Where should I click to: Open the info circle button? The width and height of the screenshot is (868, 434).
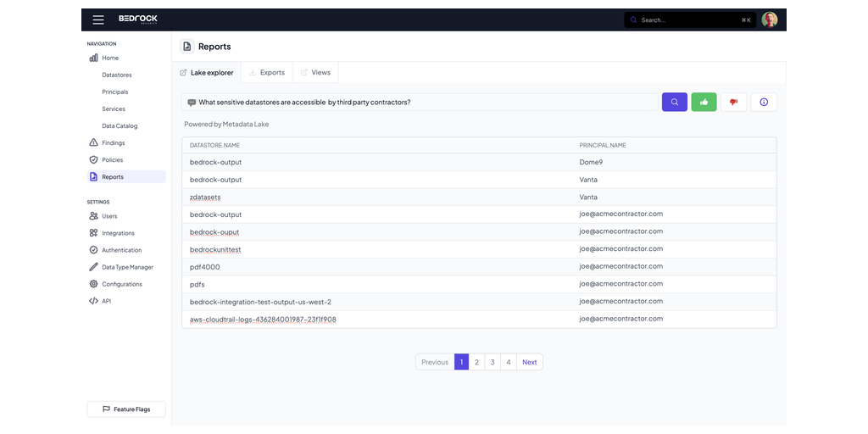(764, 102)
